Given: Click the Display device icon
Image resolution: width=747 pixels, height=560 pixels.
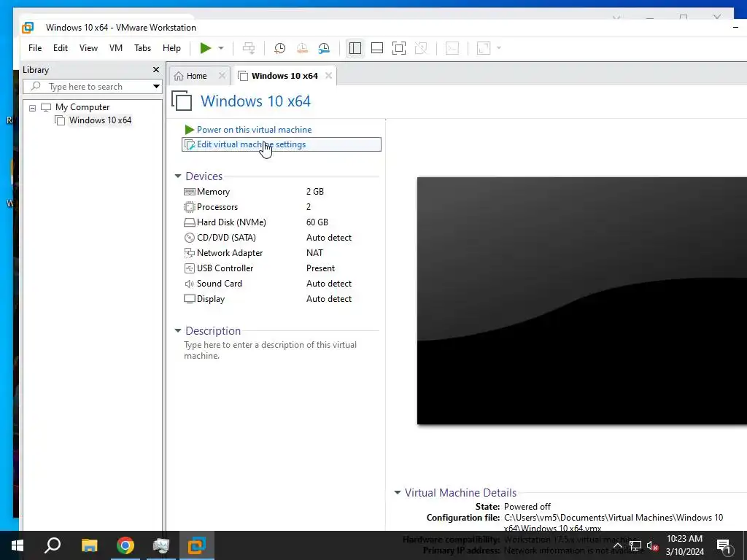Looking at the screenshot, I should (x=189, y=299).
